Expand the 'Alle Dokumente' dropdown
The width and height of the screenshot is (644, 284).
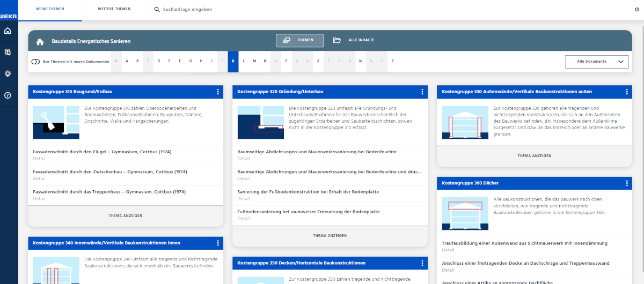pos(596,62)
